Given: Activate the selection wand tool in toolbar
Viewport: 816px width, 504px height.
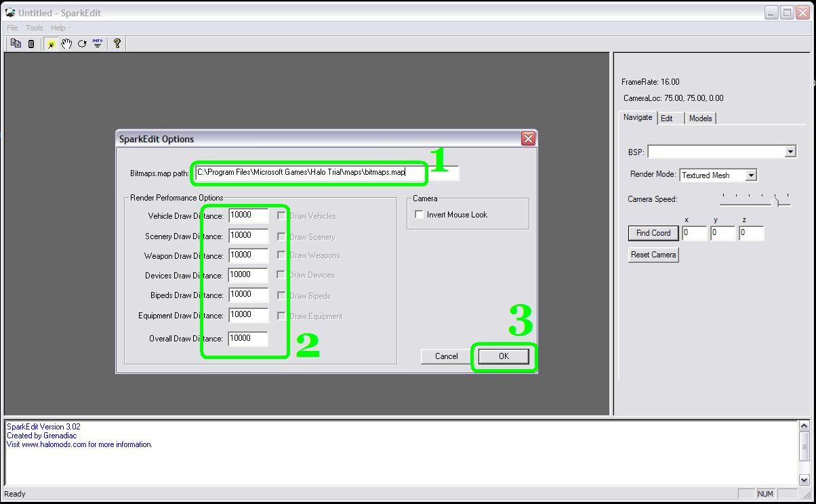Looking at the screenshot, I should coord(51,43).
